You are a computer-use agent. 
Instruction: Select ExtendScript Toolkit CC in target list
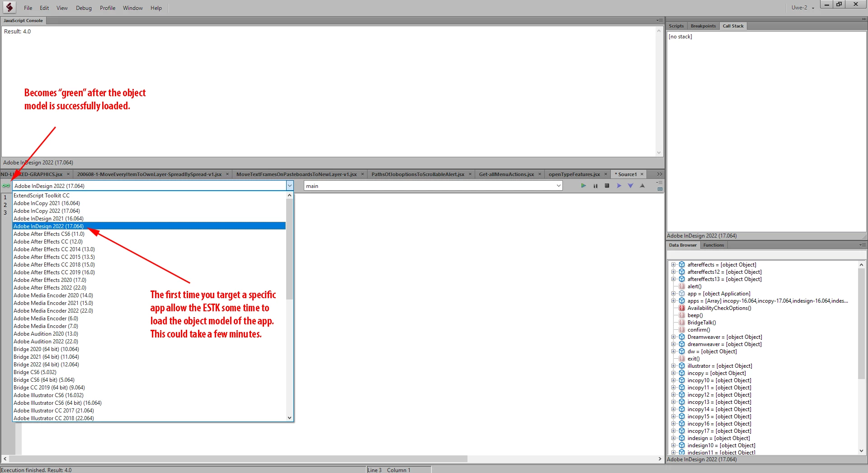point(149,196)
